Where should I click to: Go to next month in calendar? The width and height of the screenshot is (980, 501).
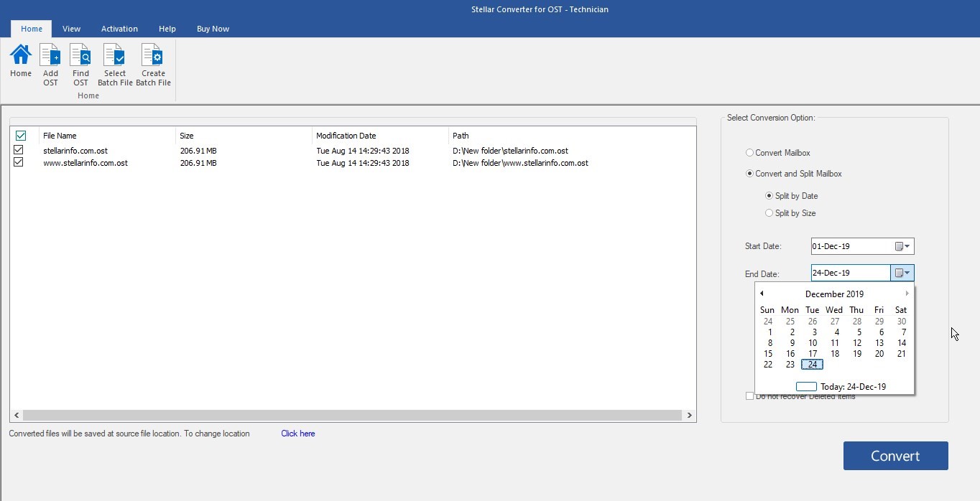[907, 294]
